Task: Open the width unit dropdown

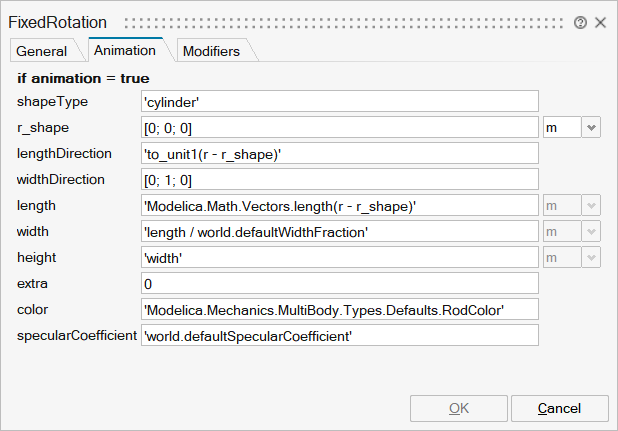Action: (x=571, y=231)
